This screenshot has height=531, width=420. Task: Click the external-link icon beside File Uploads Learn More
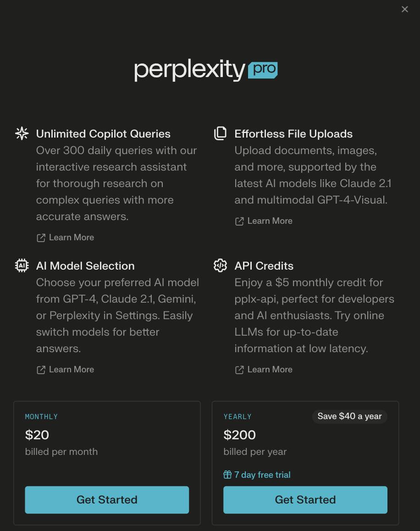coord(239,221)
